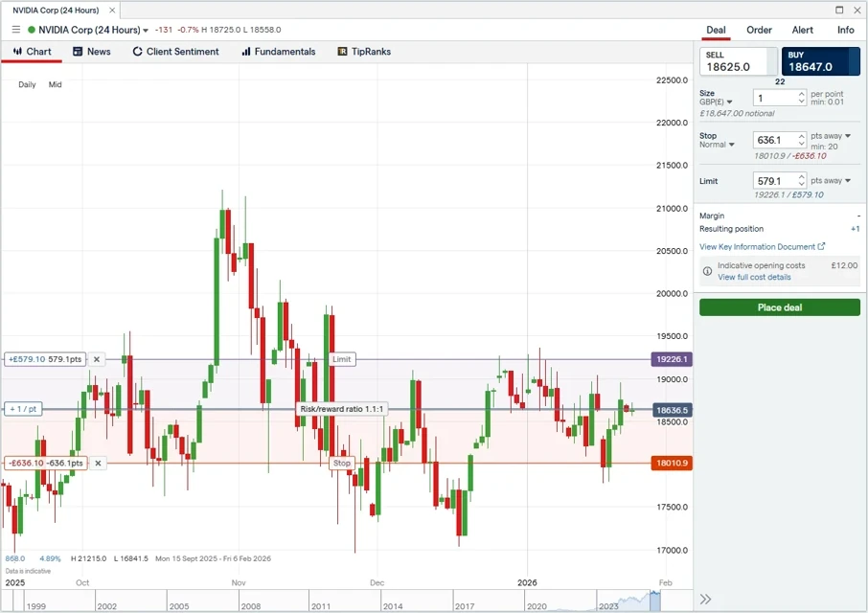This screenshot has height=613, width=868.
Task: Increase Limit distance with the up arrow
Action: coord(801,177)
